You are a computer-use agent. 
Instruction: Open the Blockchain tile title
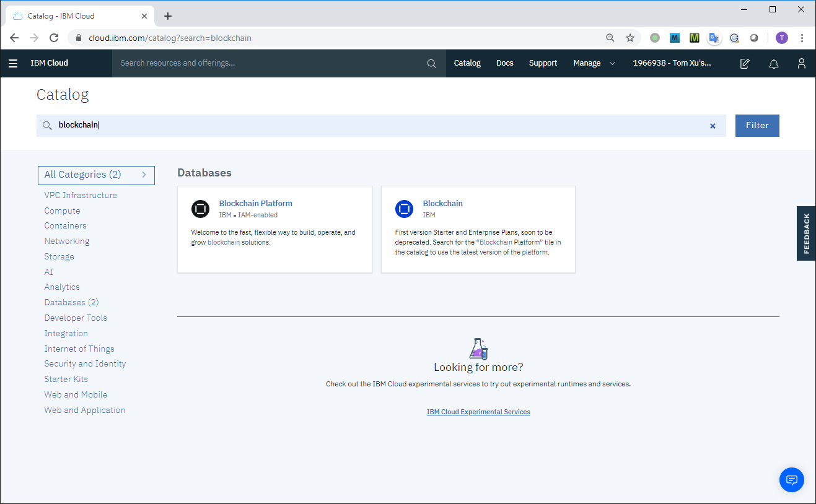tap(442, 203)
